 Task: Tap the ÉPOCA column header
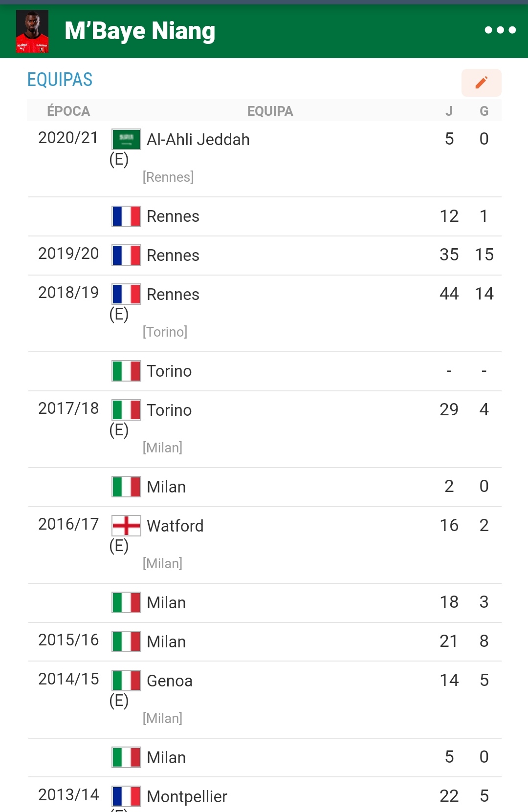tap(68, 111)
